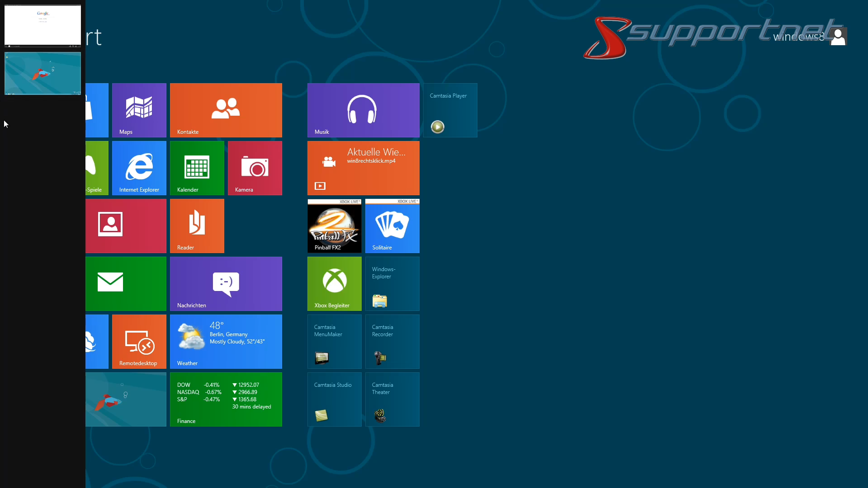Open the Aktuelle Wie... video tile

(363, 168)
